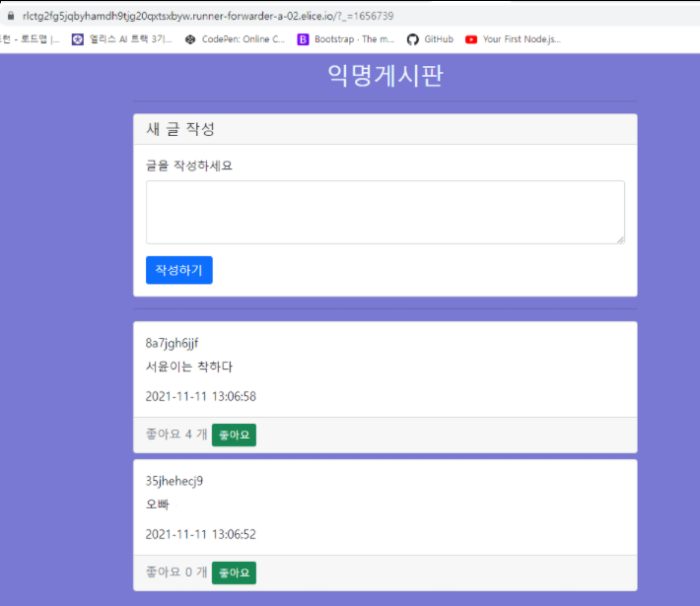This screenshot has height=606, width=700.
Task: Grab the textarea resize handle corner
Action: coord(620,239)
